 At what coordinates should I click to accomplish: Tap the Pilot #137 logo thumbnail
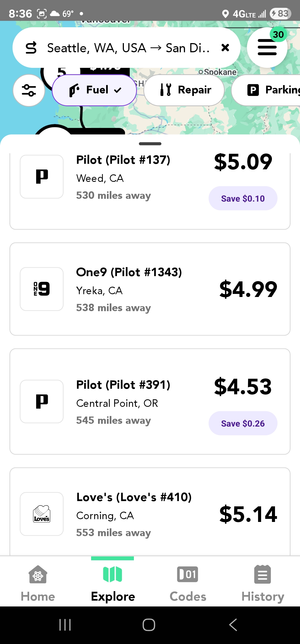(42, 177)
